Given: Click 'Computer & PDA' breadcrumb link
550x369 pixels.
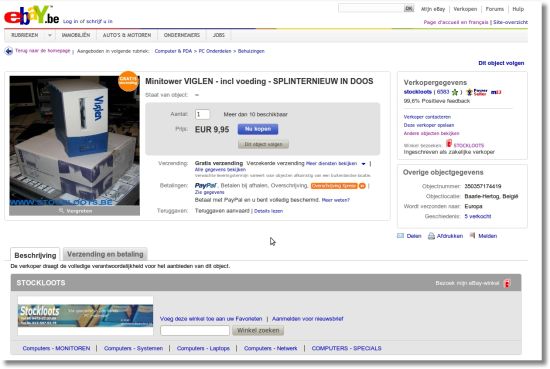Looking at the screenshot, I should click(173, 51).
